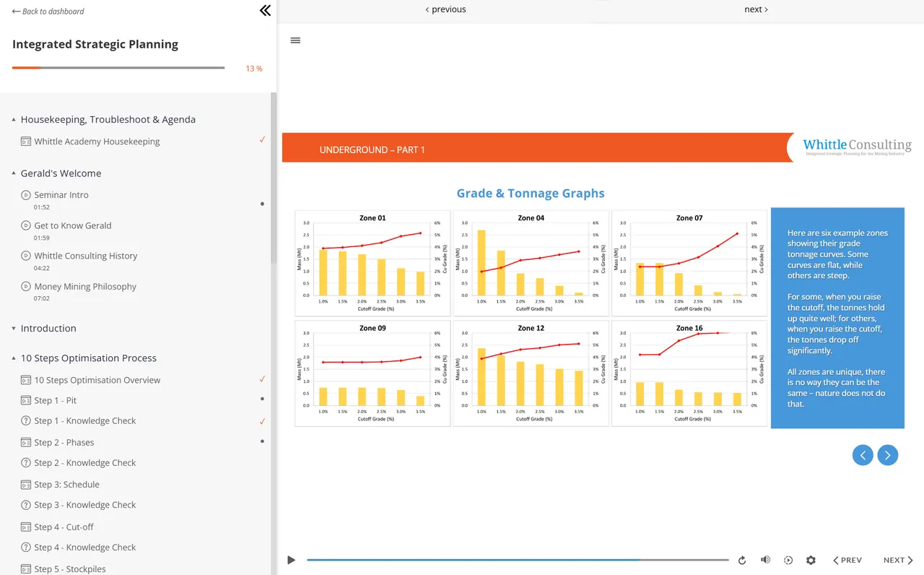Image resolution: width=924 pixels, height=575 pixels.
Task: Click the course progress bar at 13 %
Action: 118,68
